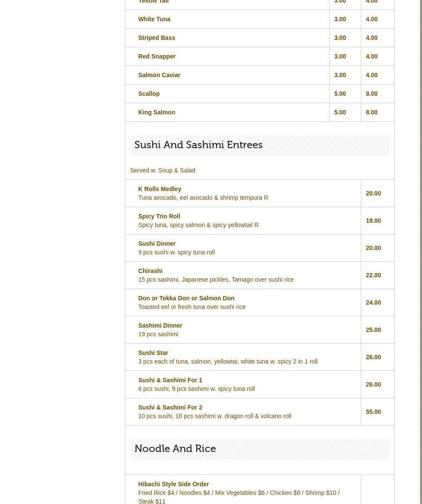Click the Sushi Dinner item name
This screenshot has height=504, width=422.
click(157, 244)
